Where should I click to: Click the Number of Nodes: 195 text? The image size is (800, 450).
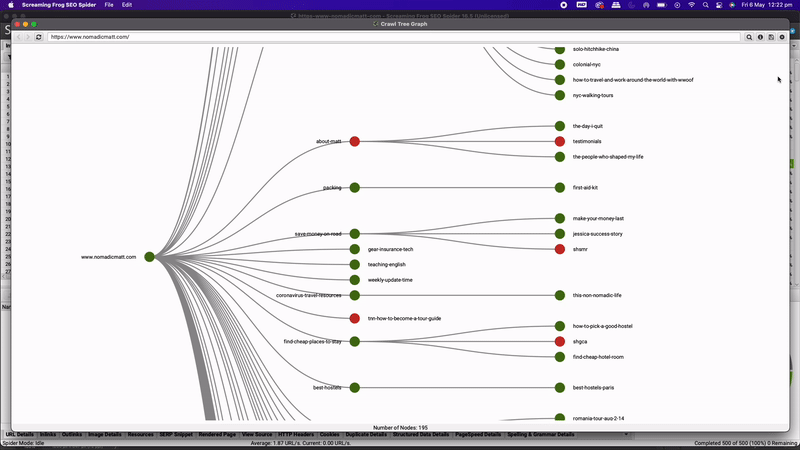point(401,428)
